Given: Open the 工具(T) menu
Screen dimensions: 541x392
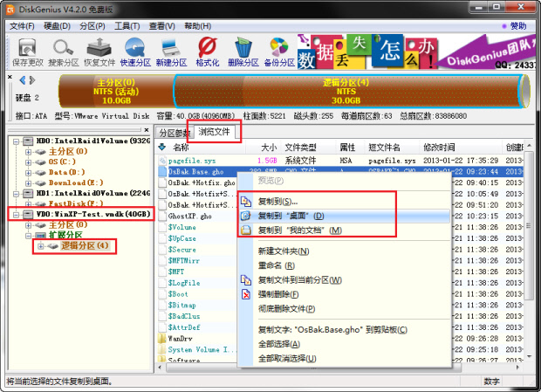Looking at the screenshot, I should pos(127,26).
